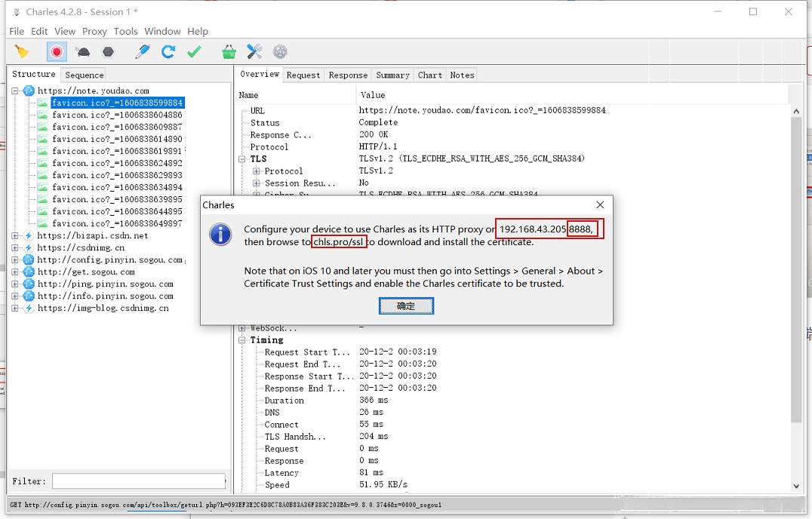Collapse the Timing section
The width and height of the screenshot is (812, 519).
coord(241,340)
